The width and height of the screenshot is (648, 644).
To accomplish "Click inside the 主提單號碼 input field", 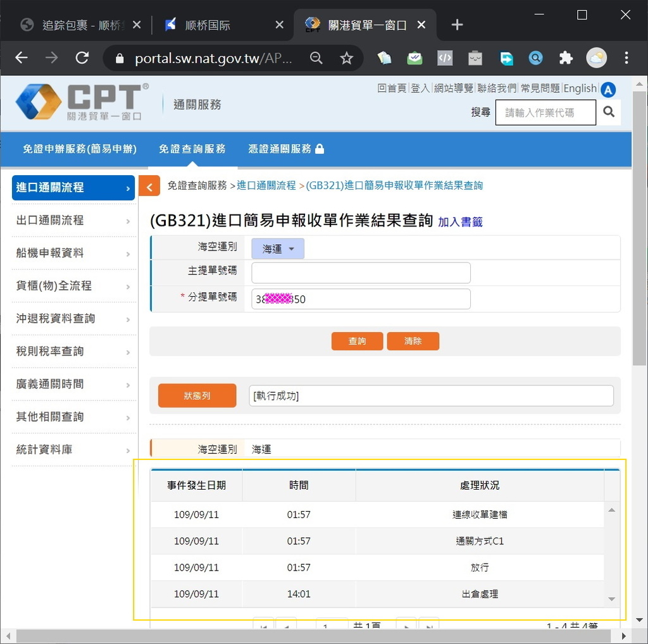I will pos(359,272).
